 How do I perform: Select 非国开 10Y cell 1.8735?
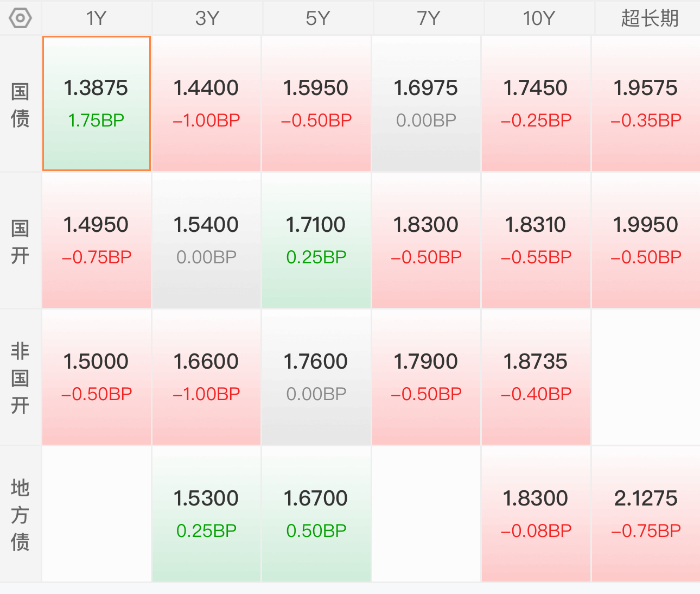(536, 377)
